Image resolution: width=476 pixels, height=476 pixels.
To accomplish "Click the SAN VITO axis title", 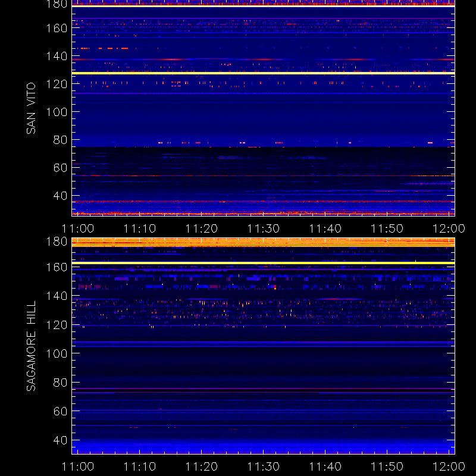I will tap(31, 108).
